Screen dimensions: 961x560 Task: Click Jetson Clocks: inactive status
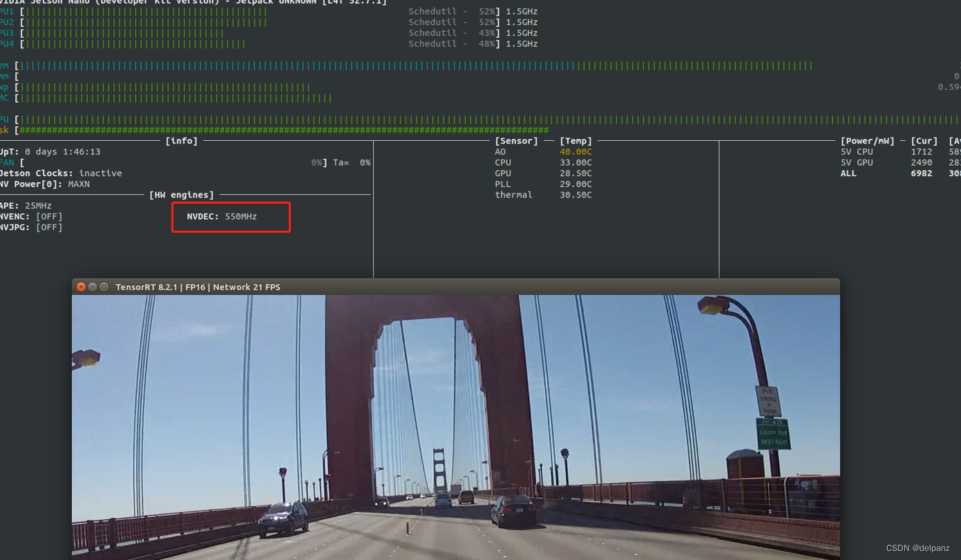61,173
